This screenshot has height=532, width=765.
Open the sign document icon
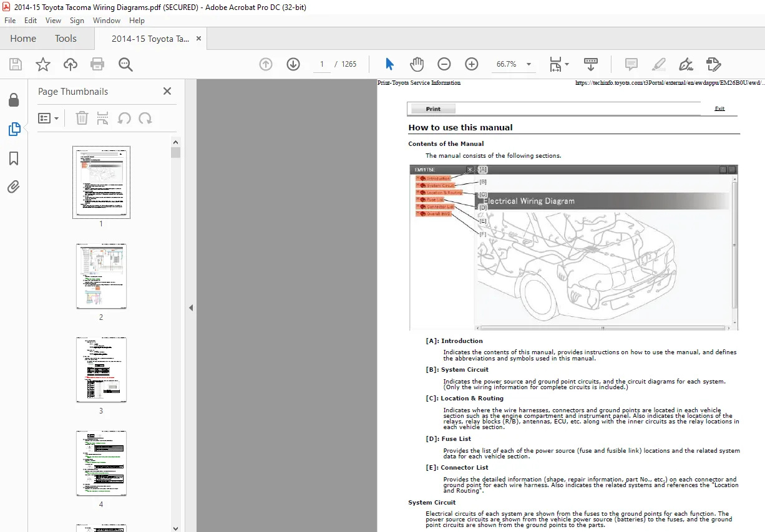click(686, 64)
